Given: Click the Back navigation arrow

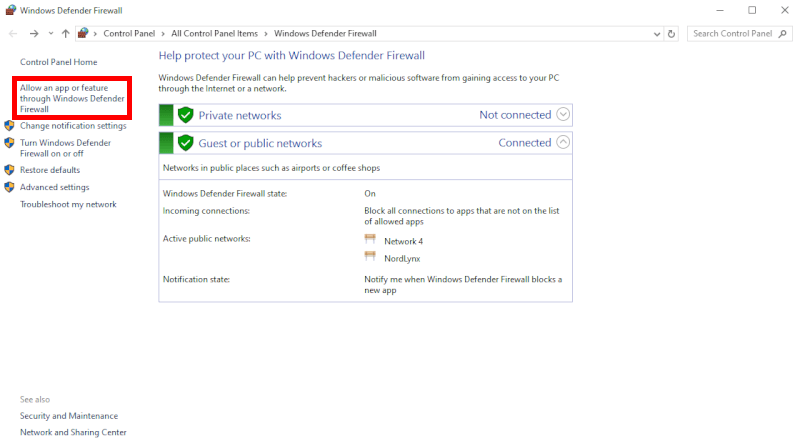Looking at the screenshot, I should pos(13,34).
